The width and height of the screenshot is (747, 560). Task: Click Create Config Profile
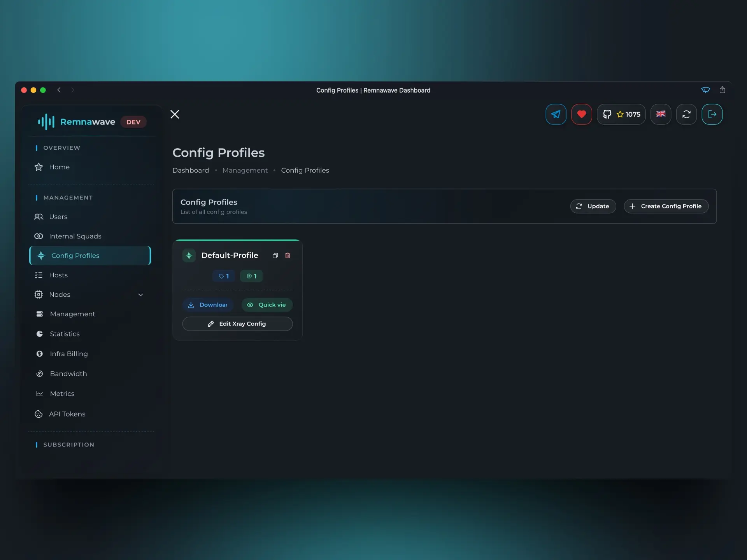[x=665, y=206]
